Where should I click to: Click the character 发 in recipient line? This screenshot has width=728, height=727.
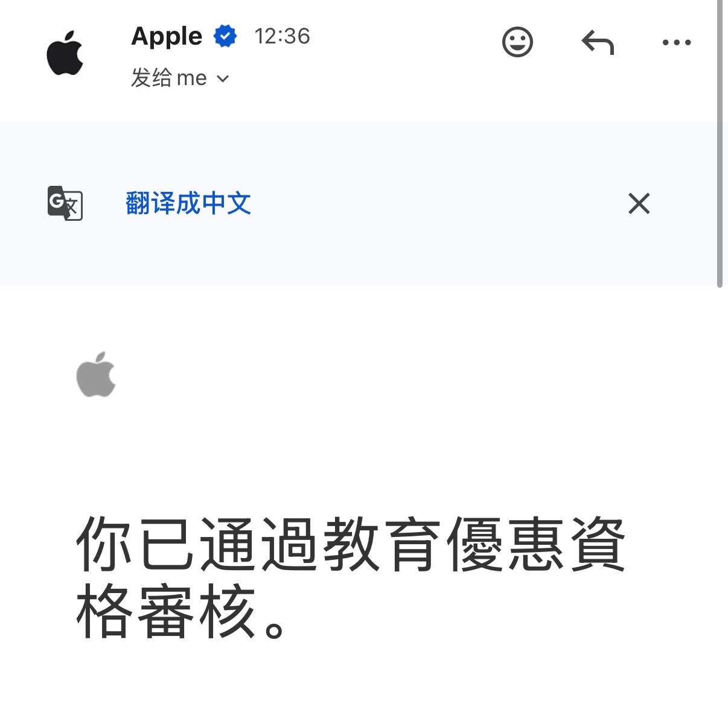[x=141, y=78]
